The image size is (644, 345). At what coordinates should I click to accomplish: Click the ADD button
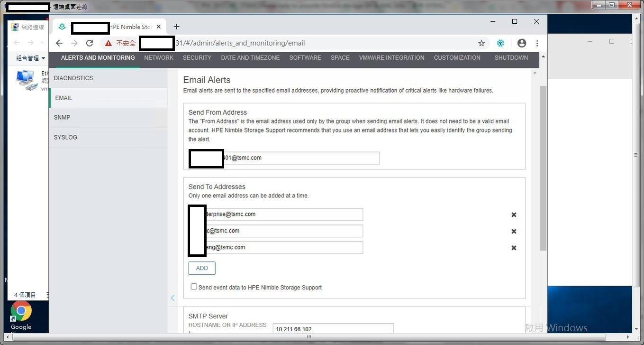pos(202,268)
